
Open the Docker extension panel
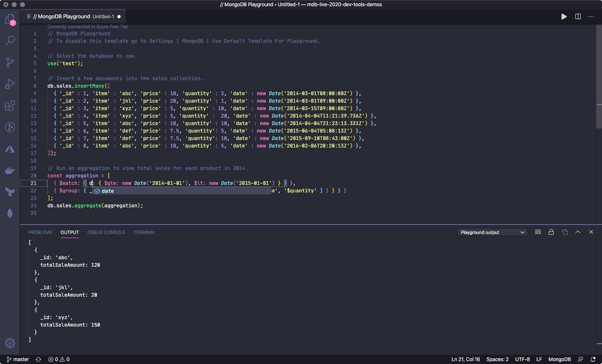(10, 170)
